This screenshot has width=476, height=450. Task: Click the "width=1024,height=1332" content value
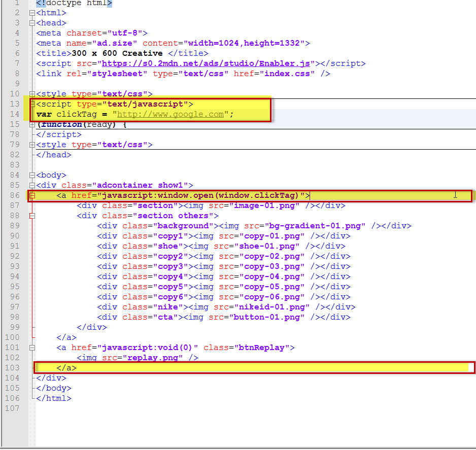(244, 43)
